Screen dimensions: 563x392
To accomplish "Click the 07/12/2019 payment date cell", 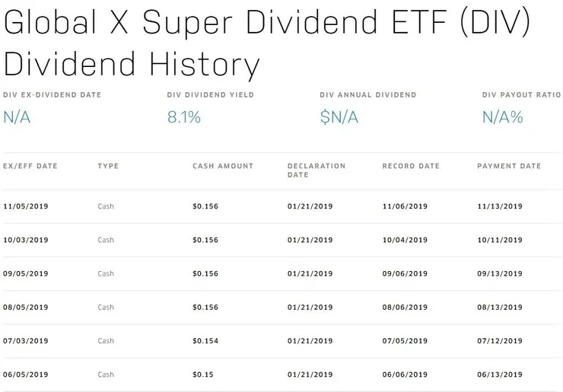I will point(500,341).
